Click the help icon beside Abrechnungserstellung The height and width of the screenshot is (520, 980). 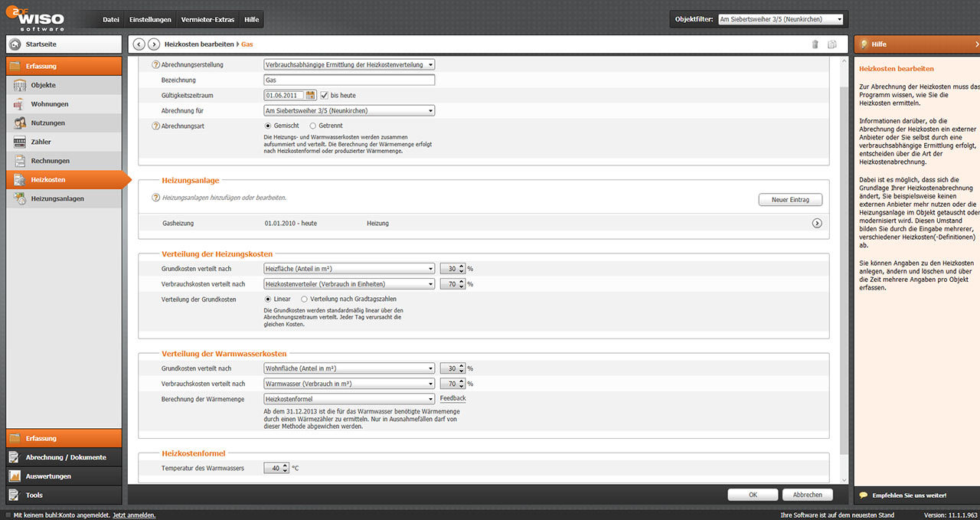pyautogui.click(x=156, y=65)
